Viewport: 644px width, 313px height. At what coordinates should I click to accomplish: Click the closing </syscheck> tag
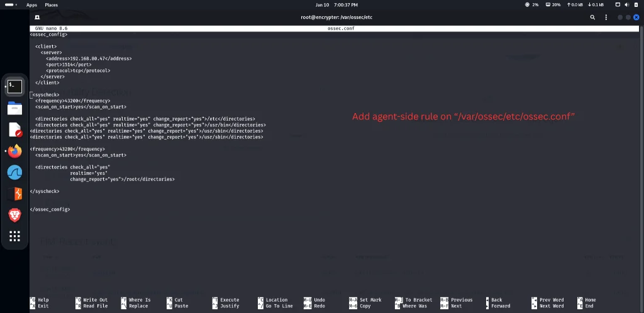coord(45,191)
